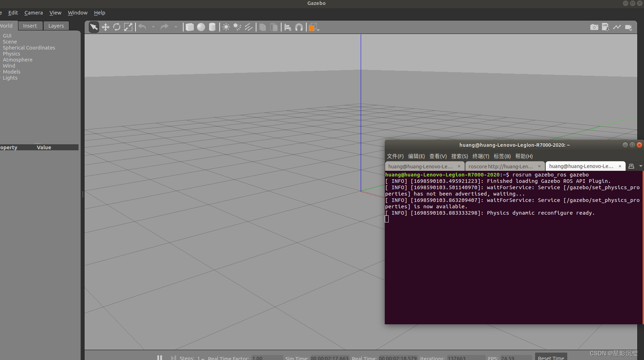This screenshot has height=360, width=644.
Task: Pause the simulation
Action: point(159,358)
